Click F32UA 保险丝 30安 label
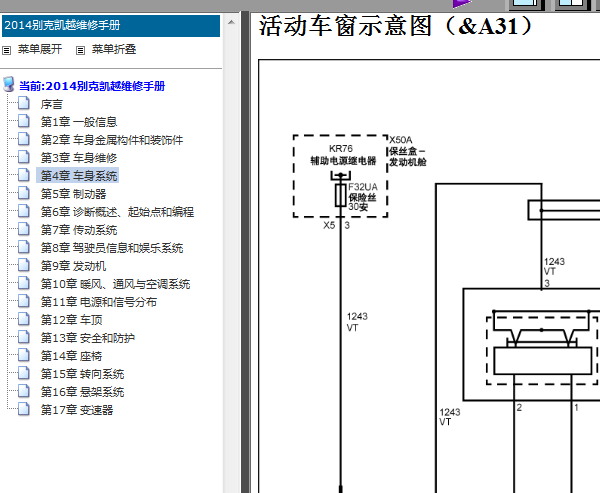The image size is (600, 493). [363, 197]
